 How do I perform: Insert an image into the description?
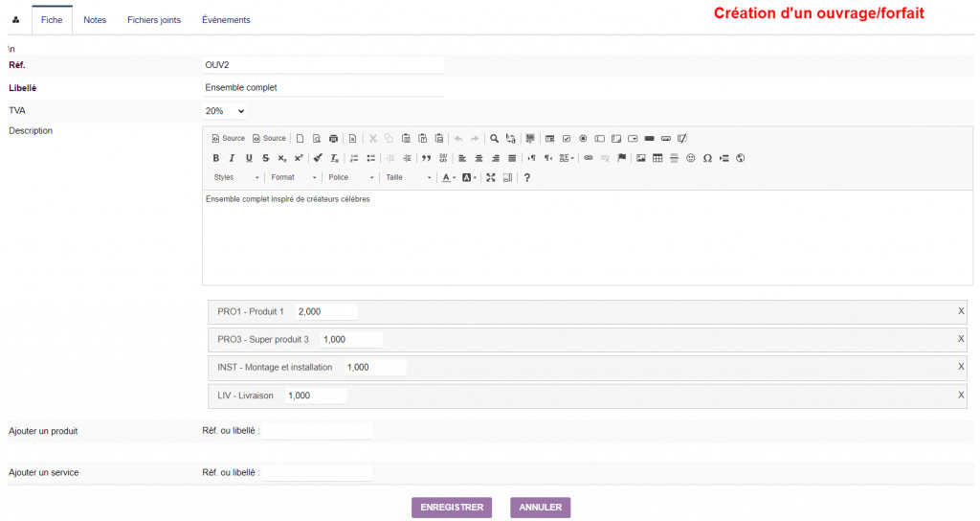point(640,158)
